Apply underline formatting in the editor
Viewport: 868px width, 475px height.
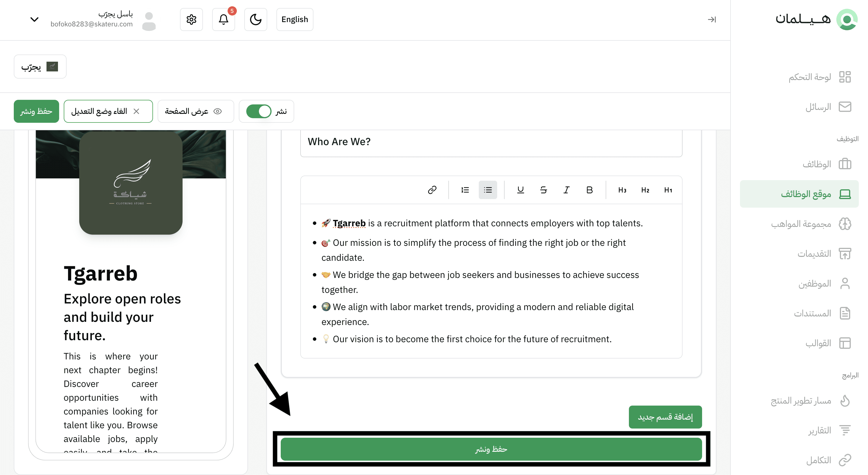520,190
